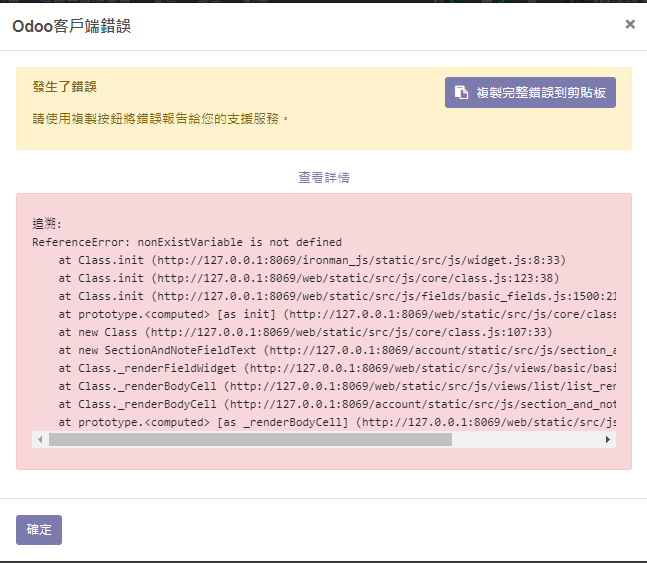Click the class.js:107:33 new Class line
Screen dimensions: 647x563
[x=305, y=332]
